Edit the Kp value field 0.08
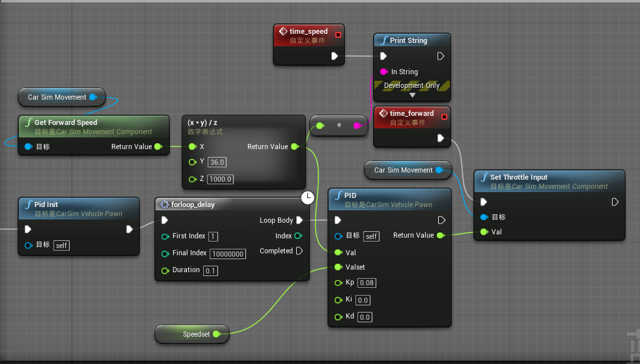Screen dimensions: 640x364 point(367,283)
